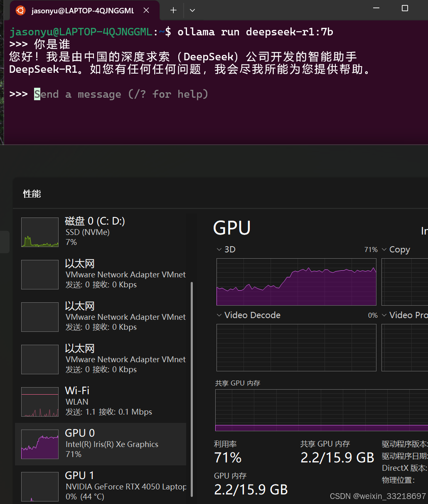The width and height of the screenshot is (428, 504).
Task: Click the GPU 1 usage graph thumbnail
Action: point(40,487)
